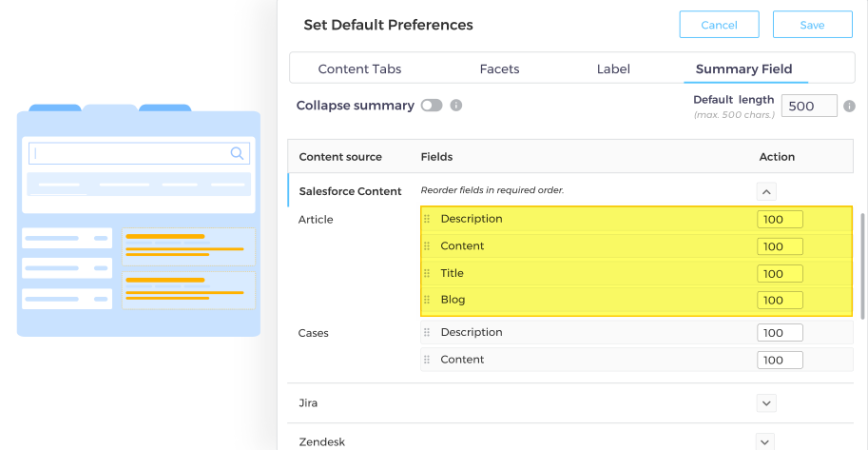This screenshot has width=868, height=450.
Task: Click drag handle for Cases Content field
Action: tap(427, 360)
